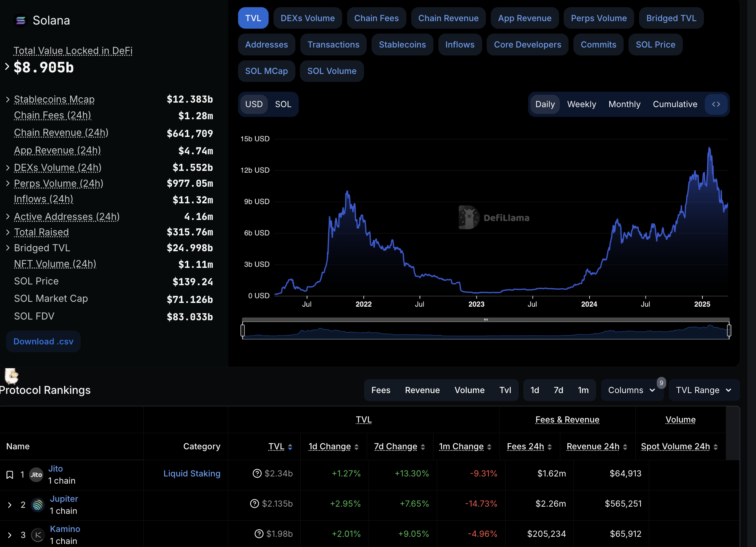756x547 pixels.
Task: Toggle the DEXs Volume chart metric
Action: coord(307,18)
